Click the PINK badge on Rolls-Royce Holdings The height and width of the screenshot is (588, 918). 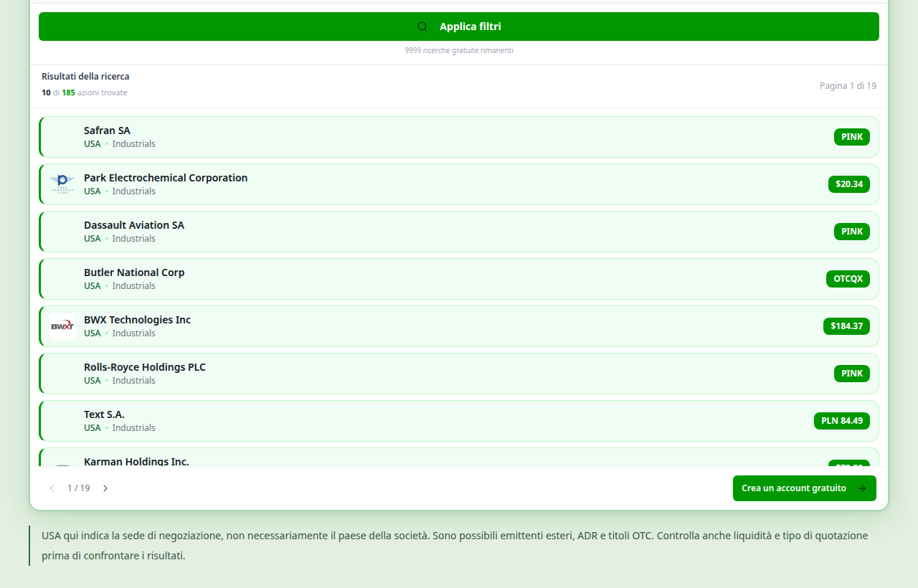(x=852, y=374)
